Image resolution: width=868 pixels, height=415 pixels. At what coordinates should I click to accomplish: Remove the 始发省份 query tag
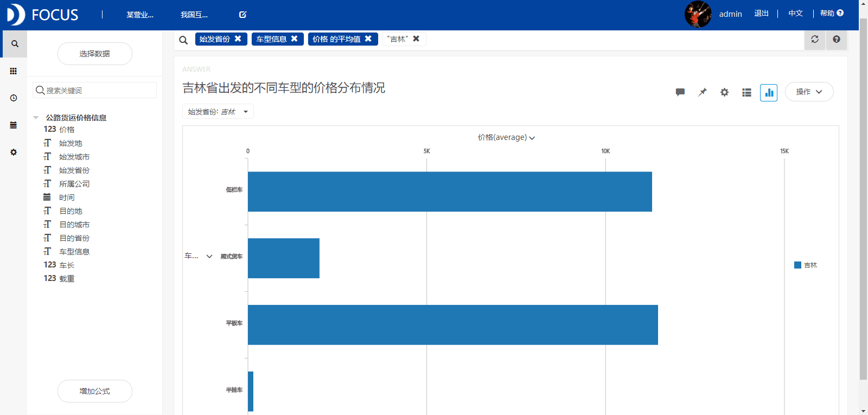tap(238, 39)
